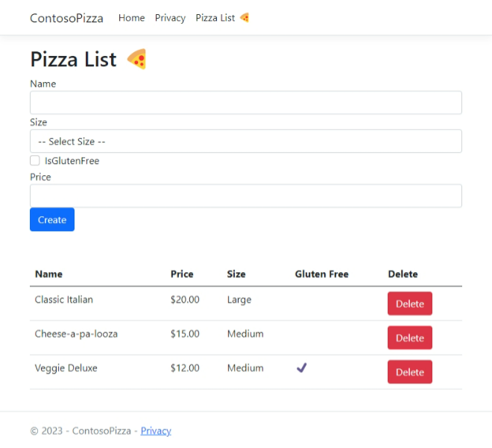This screenshot has width=492, height=448.
Task: Focus the Name text field
Action: 246,103
